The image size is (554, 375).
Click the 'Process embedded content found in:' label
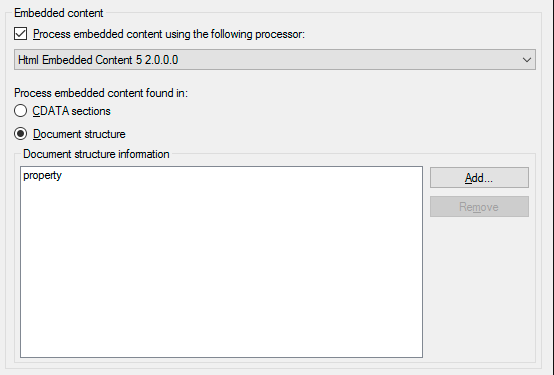(101, 93)
